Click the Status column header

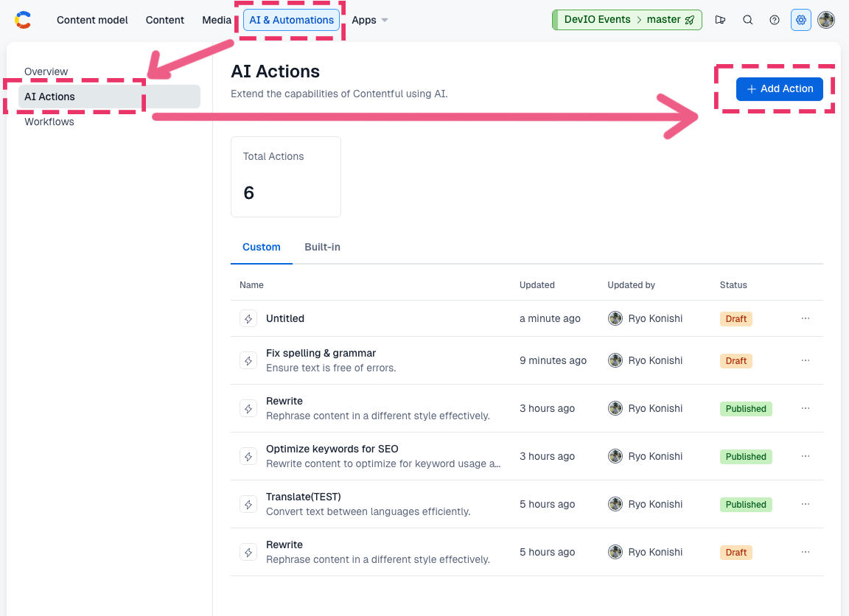point(733,285)
